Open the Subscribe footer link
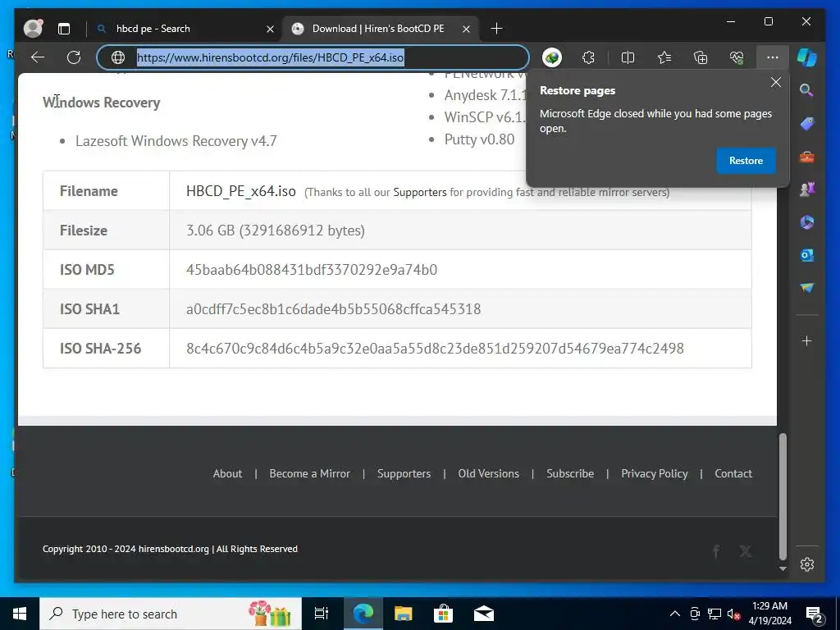The width and height of the screenshot is (840, 630). tap(569, 473)
